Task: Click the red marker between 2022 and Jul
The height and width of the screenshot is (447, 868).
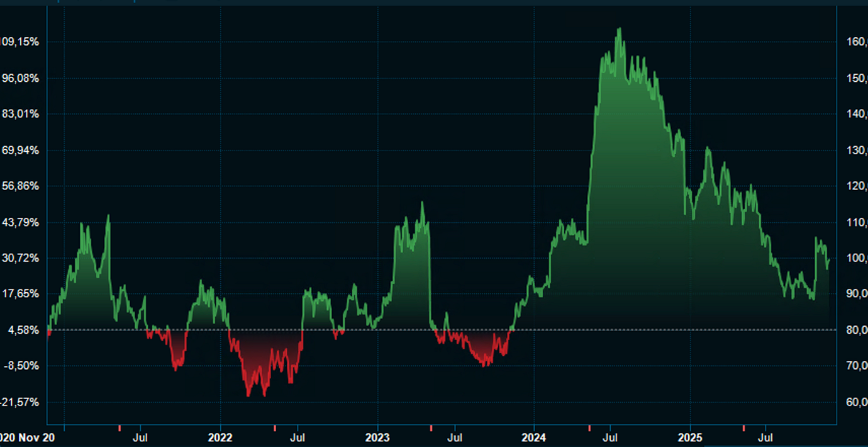Action: click(275, 428)
